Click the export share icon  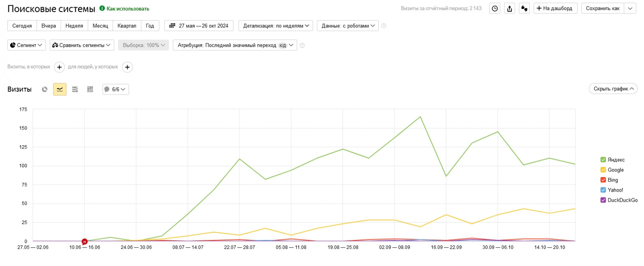[x=510, y=8]
